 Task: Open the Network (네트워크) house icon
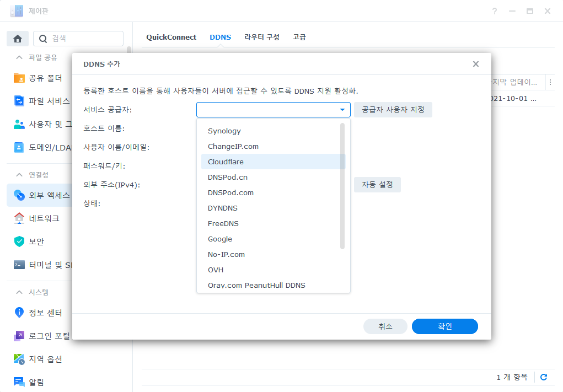click(19, 218)
